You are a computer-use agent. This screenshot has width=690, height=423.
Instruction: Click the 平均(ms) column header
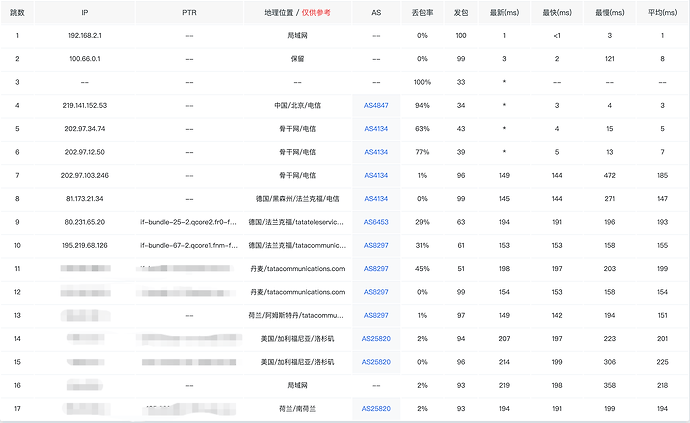click(662, 12)
